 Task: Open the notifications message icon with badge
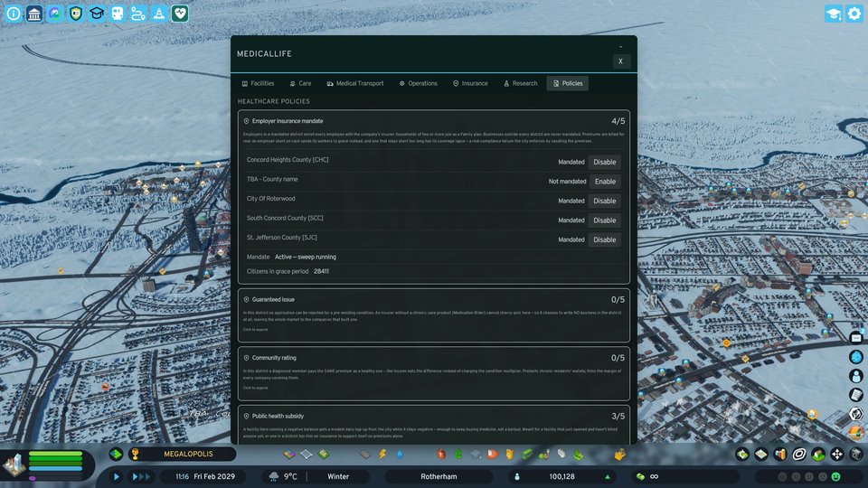pos(856,337)
